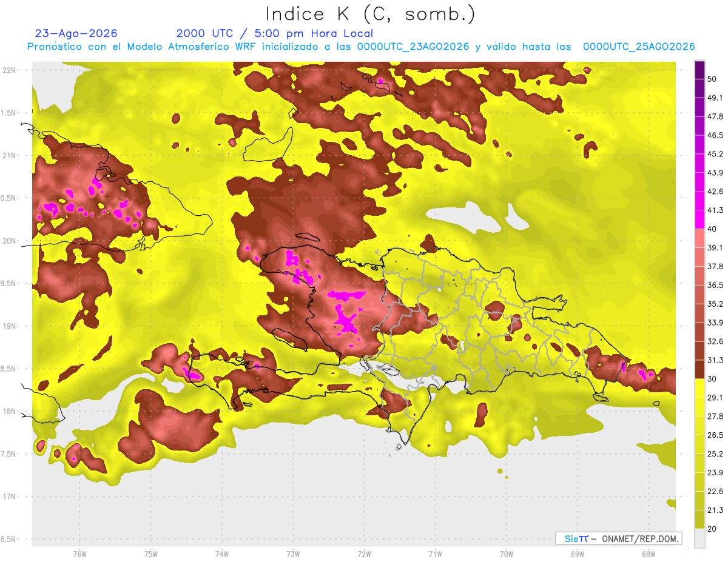This screenshot has height=562, width=728.
Task: Click the WRF model forecast subtitle
Action: click(x=361, y=47)
